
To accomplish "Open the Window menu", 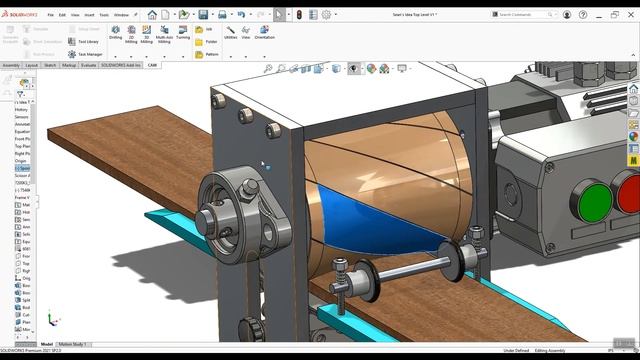I will pos(121,15).
